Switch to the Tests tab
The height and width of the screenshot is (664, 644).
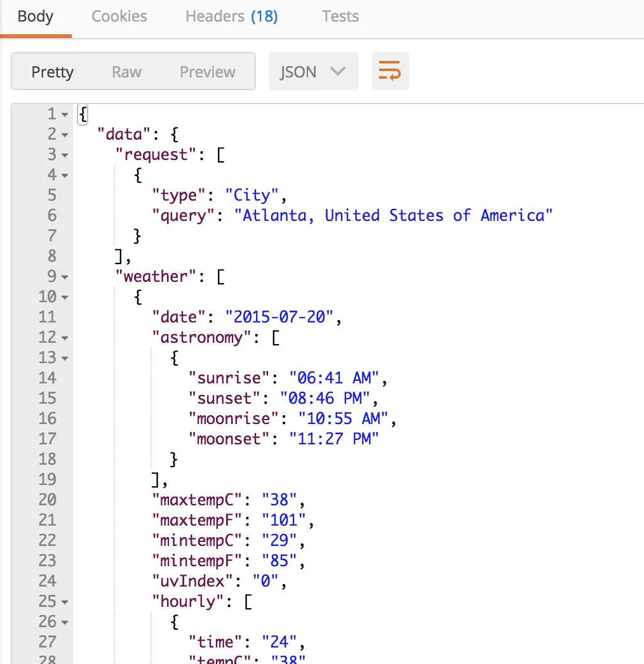pos(340,17)
